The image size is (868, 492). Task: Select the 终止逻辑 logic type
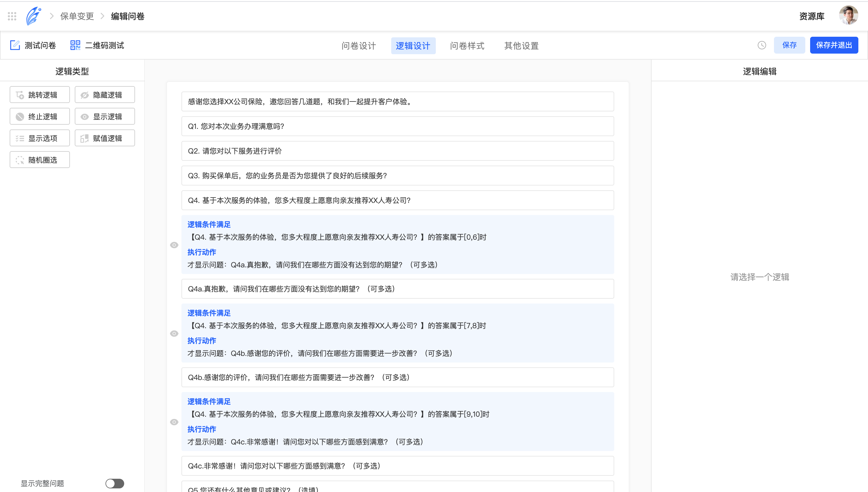[40, 116]
